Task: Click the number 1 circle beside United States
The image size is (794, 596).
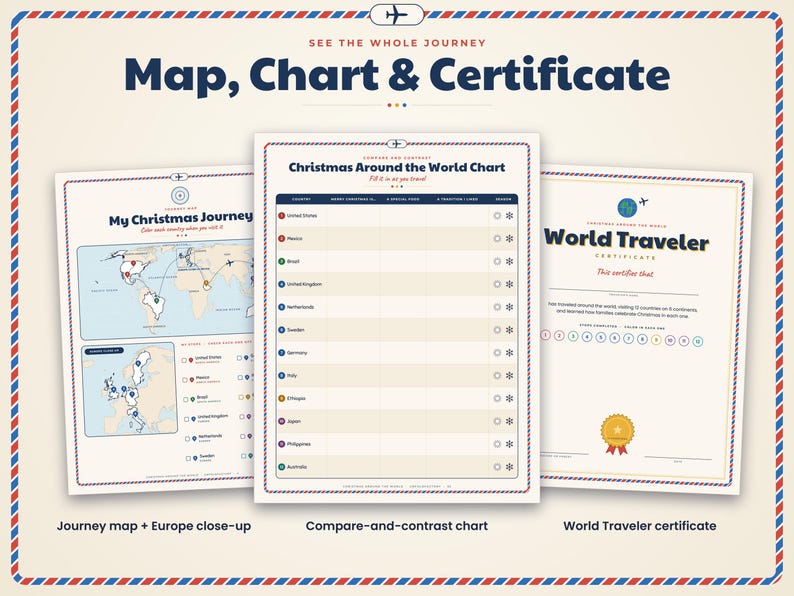Action: coord(282,216)
